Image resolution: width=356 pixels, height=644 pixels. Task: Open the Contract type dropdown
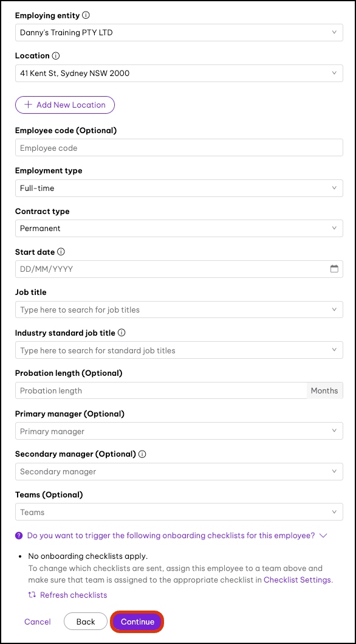click(179, 229)
